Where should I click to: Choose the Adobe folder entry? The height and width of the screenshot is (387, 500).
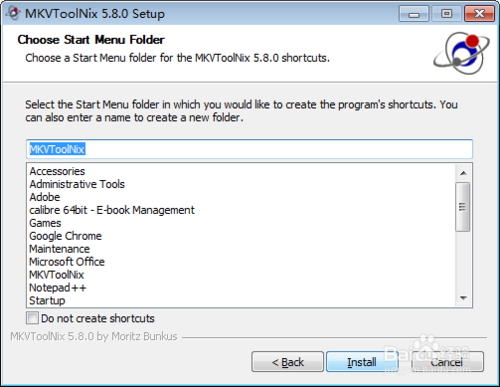tap(45, 197)
